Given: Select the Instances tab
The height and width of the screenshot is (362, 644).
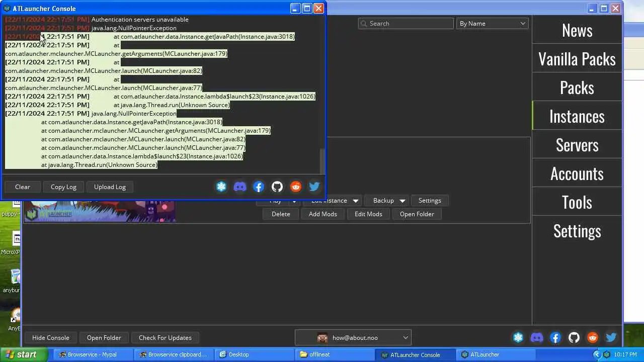Looking at the screenshot, I should coord(577,116).
